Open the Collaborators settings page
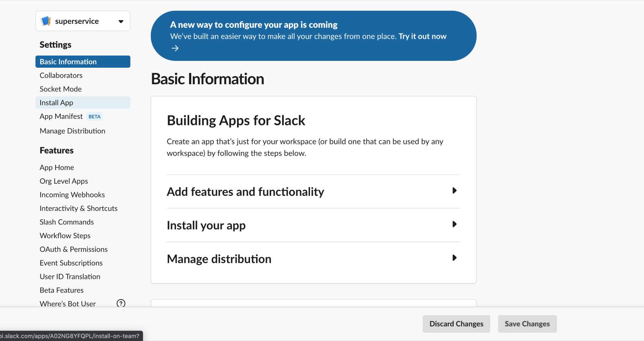Viewport: 644px width, 341px height. (61, 75)
